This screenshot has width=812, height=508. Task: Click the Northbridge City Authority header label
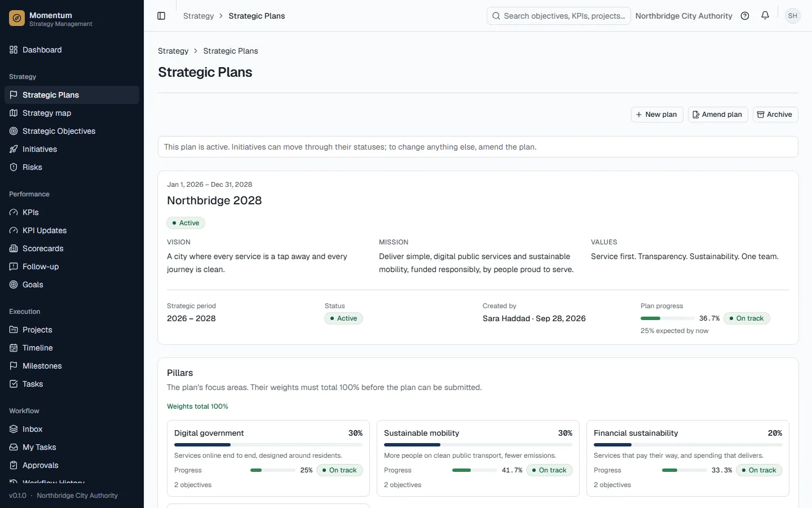[x=684, y=16]
